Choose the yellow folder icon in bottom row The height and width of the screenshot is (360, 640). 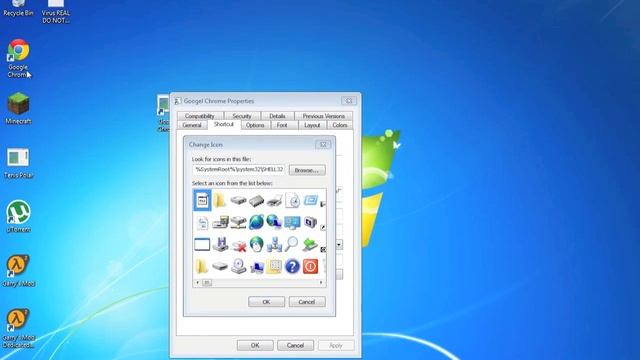click(202, 267)
